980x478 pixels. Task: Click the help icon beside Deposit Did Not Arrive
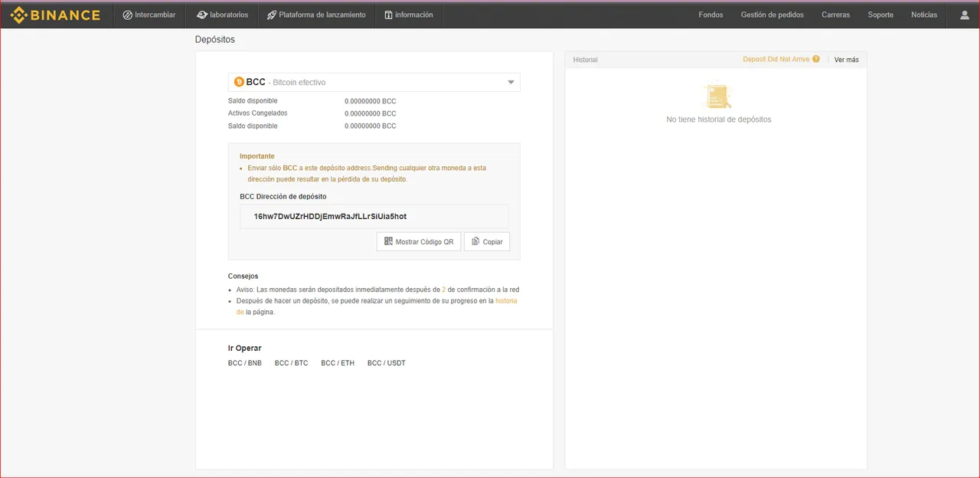[816, 59]
